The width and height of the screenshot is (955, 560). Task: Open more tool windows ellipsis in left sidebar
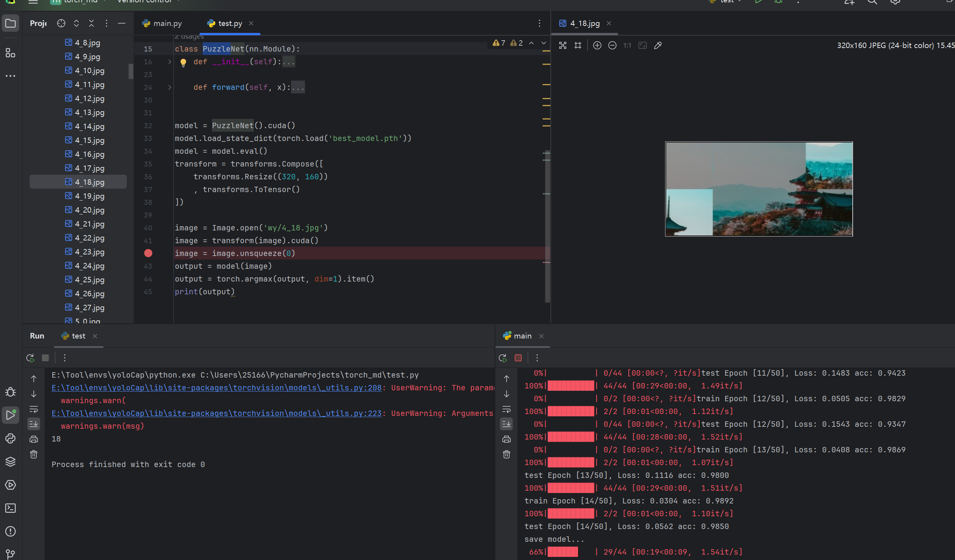click(10, 76)
